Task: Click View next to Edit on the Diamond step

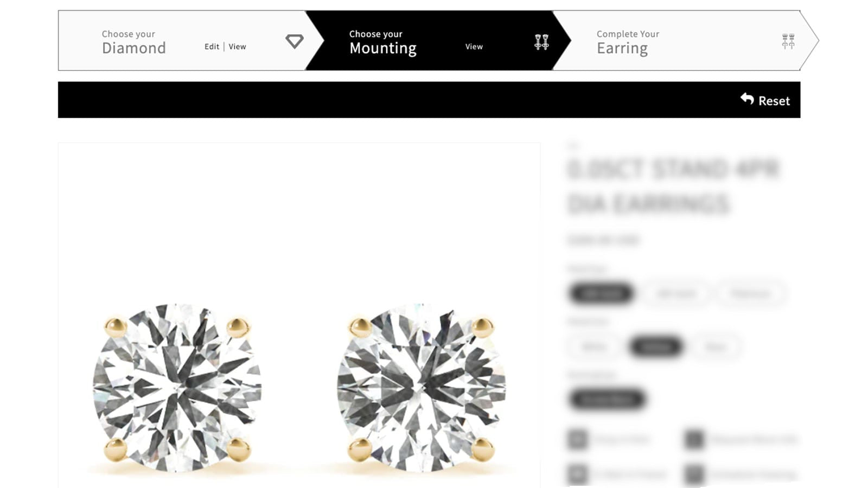Action: coord(237,47)
